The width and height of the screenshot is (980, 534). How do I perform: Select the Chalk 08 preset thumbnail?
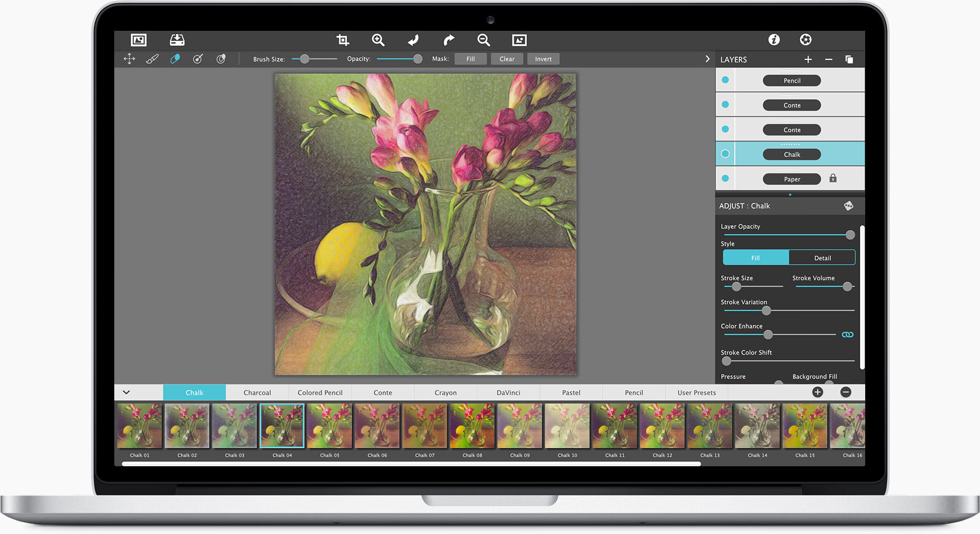tap(472, 426)
